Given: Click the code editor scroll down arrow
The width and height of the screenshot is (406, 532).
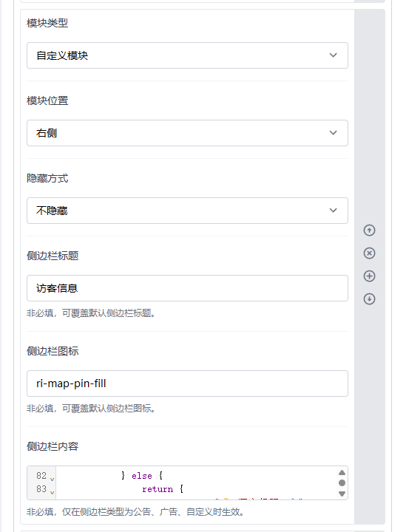Looking at the screenshot, I should coord(342,494).
